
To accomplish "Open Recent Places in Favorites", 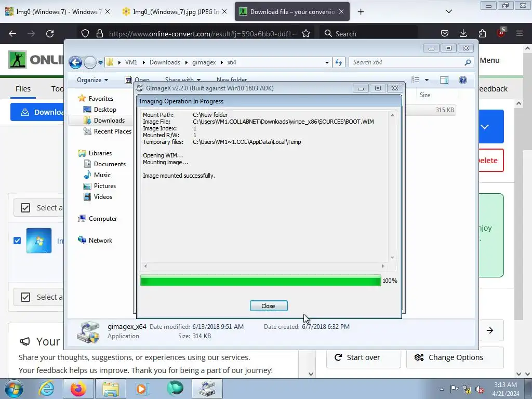I will point(112,131).
